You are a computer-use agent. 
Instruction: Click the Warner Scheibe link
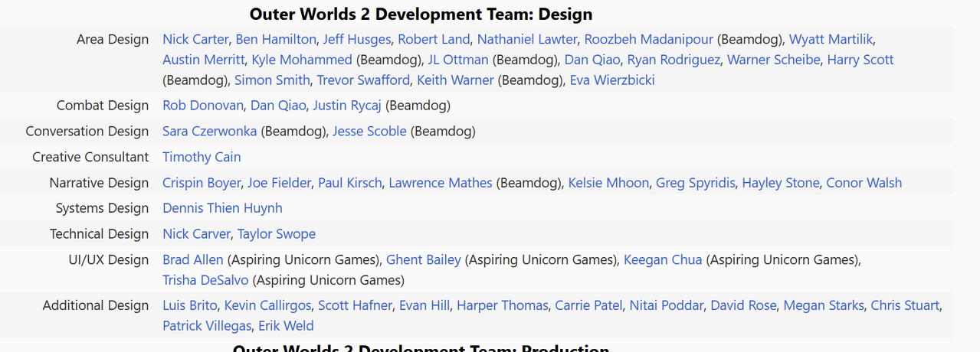pyautogui.click(x=773, y=60)
